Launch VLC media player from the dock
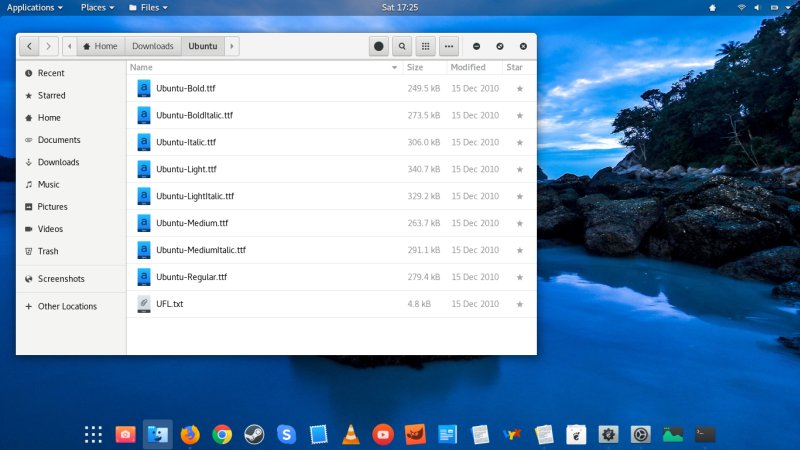This screenshot has height=450, width=800. pyautogui.click(x=351, y=434)
